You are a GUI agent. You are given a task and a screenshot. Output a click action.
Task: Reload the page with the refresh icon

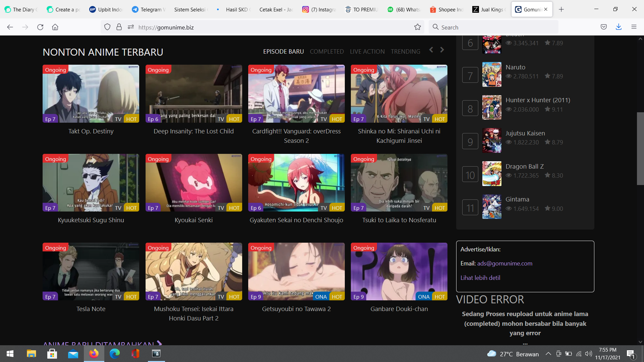click(x=40, y=27)
